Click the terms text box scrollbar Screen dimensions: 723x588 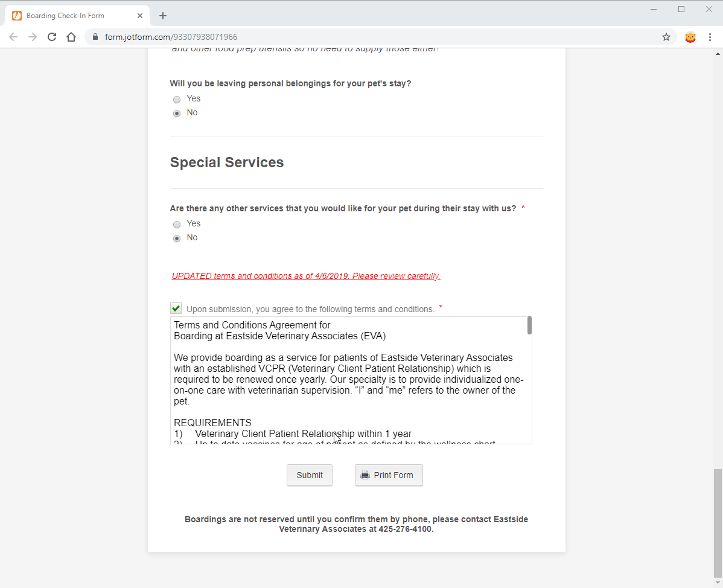point(529,326)
